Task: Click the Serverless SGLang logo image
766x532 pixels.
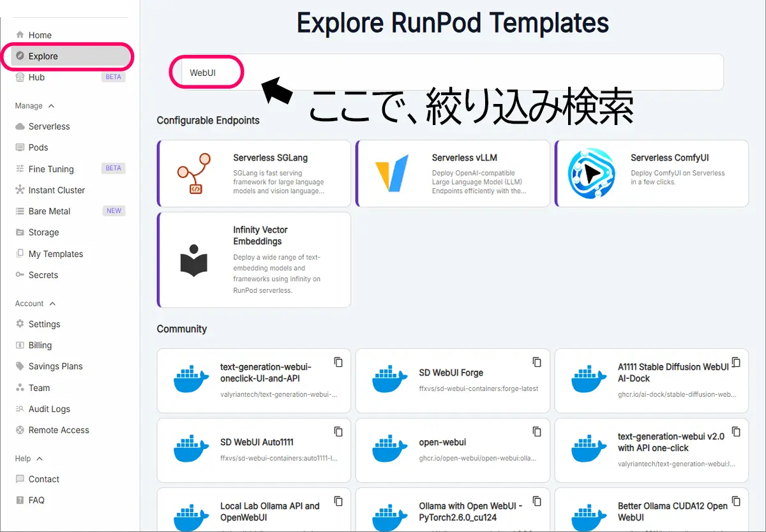Action: point(194,174)
